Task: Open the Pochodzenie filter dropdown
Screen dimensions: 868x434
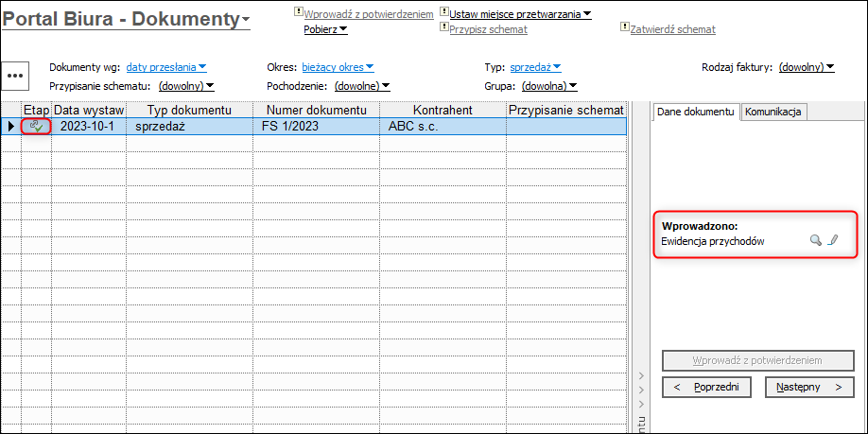Action: pos(362,86)
